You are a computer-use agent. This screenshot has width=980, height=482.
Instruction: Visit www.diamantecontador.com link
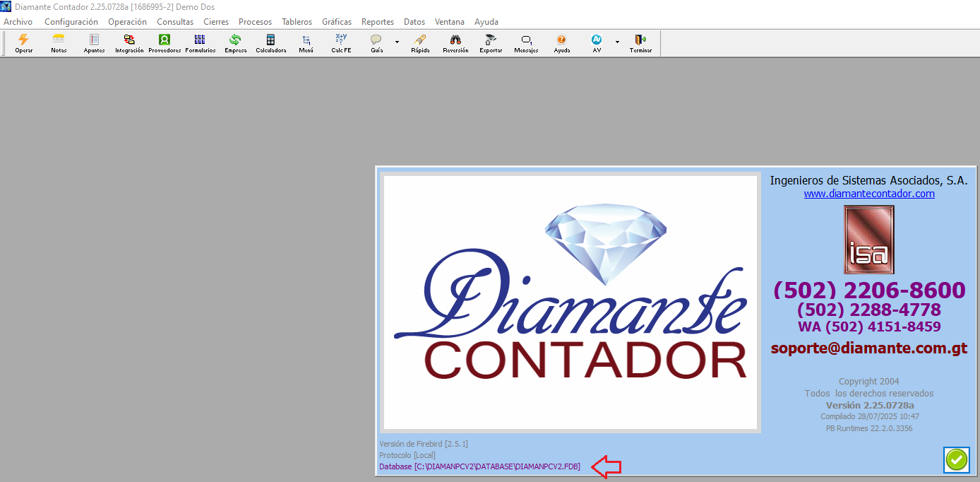(x=869, y=194)
